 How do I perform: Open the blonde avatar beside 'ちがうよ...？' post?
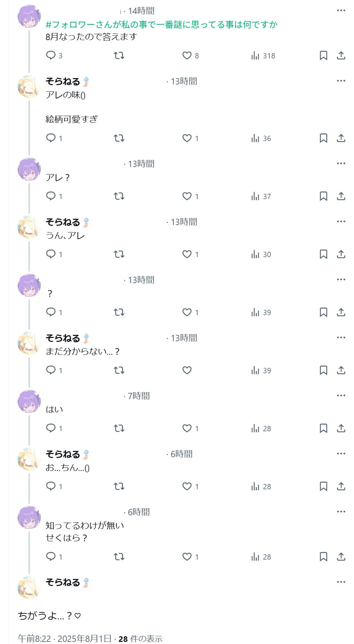[29, 588]
